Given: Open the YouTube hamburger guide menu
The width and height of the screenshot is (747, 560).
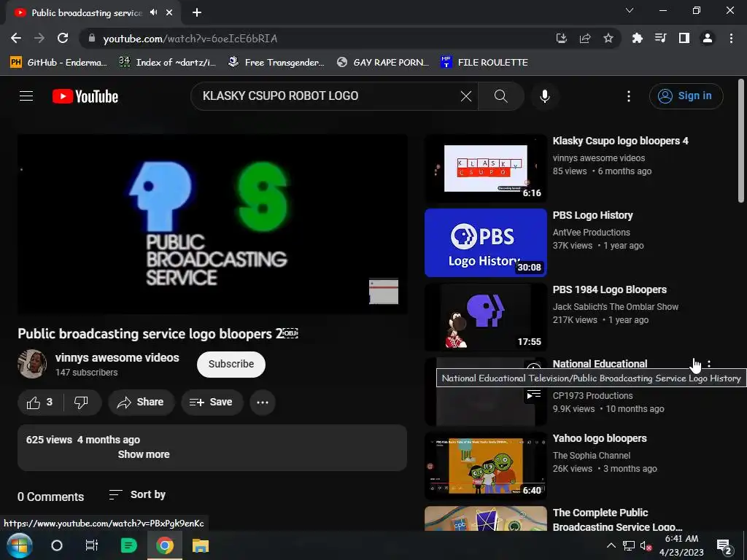Looking at the screenshot, I should (x=26, y=96).
